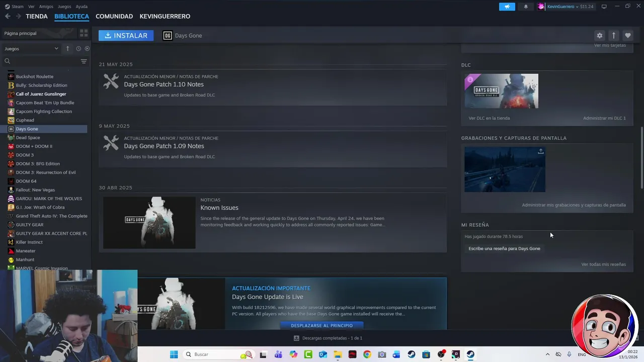Viewport: 644px width, 362px height.
Task: Click the Página principal button
Action: [x=39, y=33]
